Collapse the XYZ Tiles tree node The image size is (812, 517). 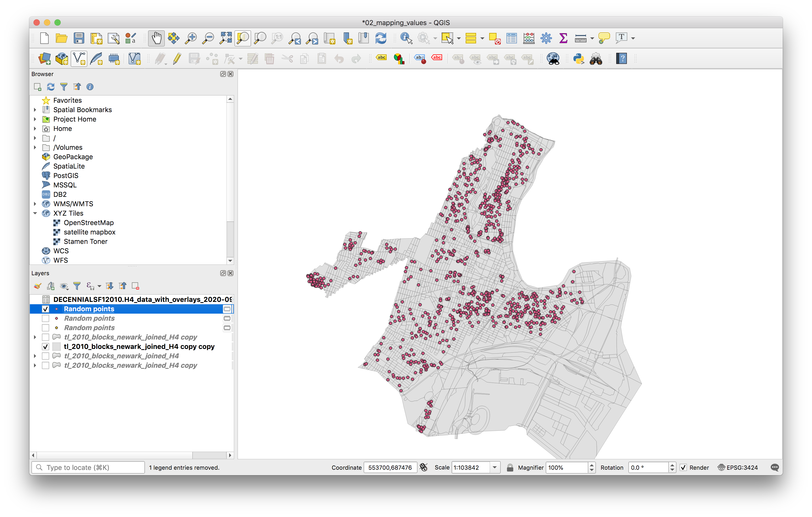tap(35, 213)
